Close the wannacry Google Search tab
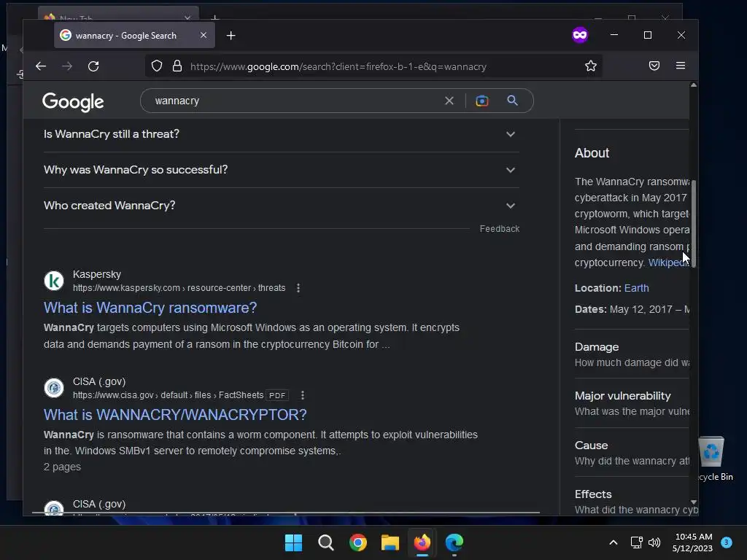Screen dimensions: 747x560 204,35
